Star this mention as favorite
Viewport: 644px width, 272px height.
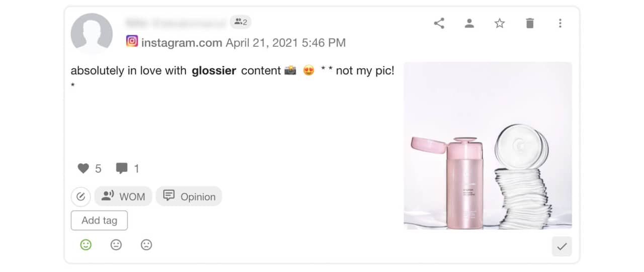[499, 23]
